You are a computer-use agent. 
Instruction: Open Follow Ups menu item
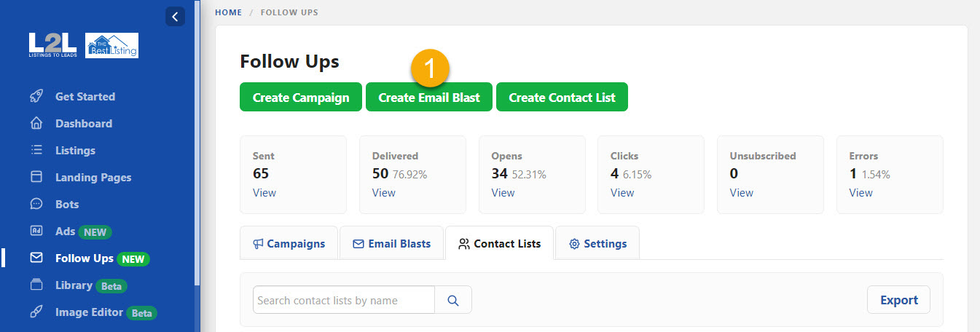85,258
